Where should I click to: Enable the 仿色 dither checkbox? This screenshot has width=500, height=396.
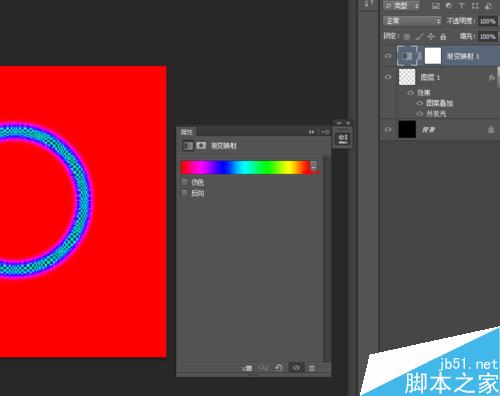(184, 182)
